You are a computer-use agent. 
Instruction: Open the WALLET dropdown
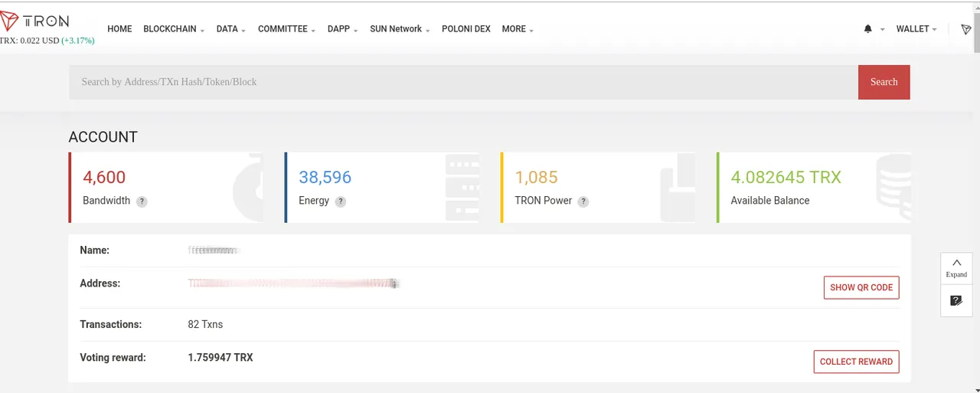coord(916,29)
